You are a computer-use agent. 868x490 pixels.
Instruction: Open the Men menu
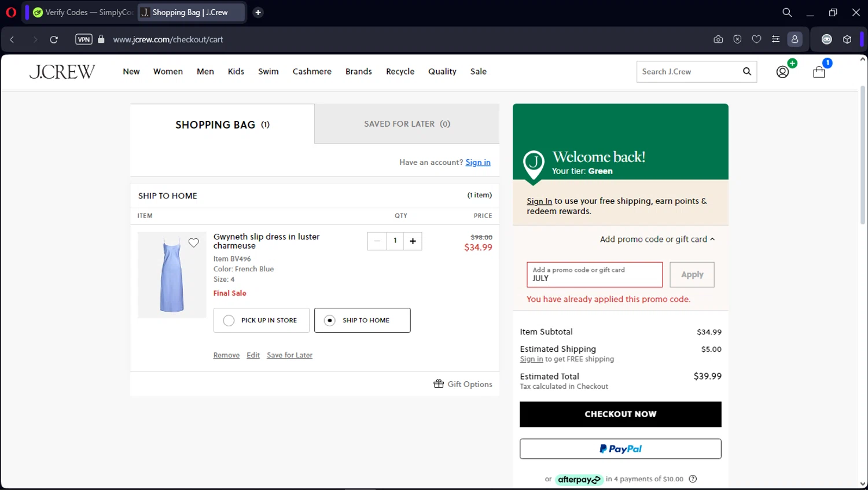(x=205, y=72)
